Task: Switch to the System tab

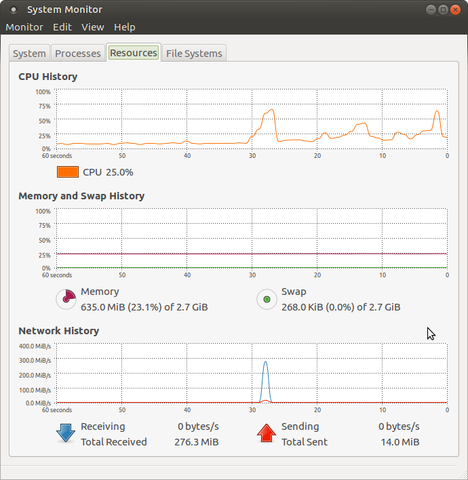Action: [x=29, y=53]
